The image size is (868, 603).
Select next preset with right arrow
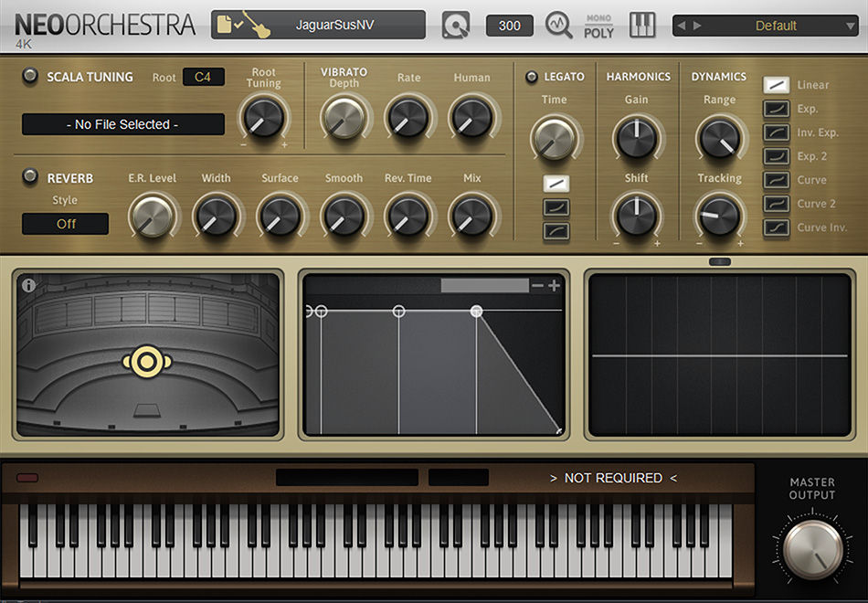pos(697,26)
